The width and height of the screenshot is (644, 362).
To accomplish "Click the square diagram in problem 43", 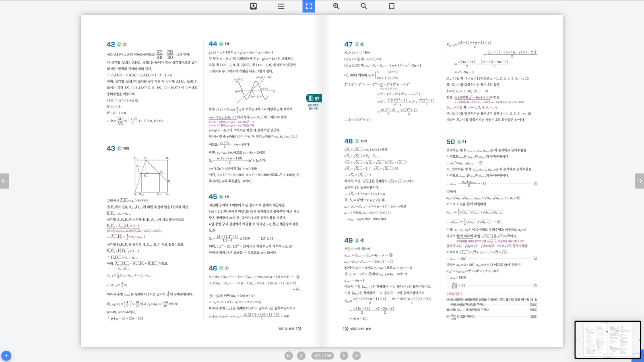I will (x=152, y=176).
